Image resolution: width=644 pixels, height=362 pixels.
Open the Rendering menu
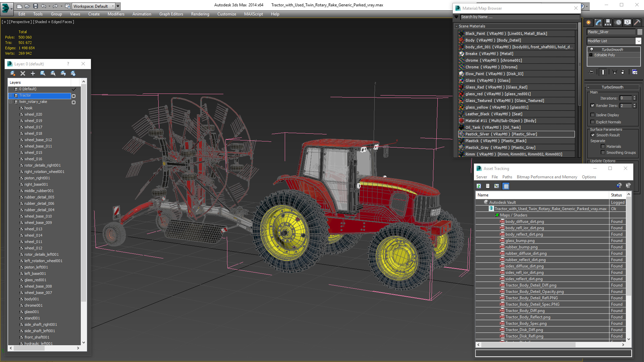[x=200, y=14]
